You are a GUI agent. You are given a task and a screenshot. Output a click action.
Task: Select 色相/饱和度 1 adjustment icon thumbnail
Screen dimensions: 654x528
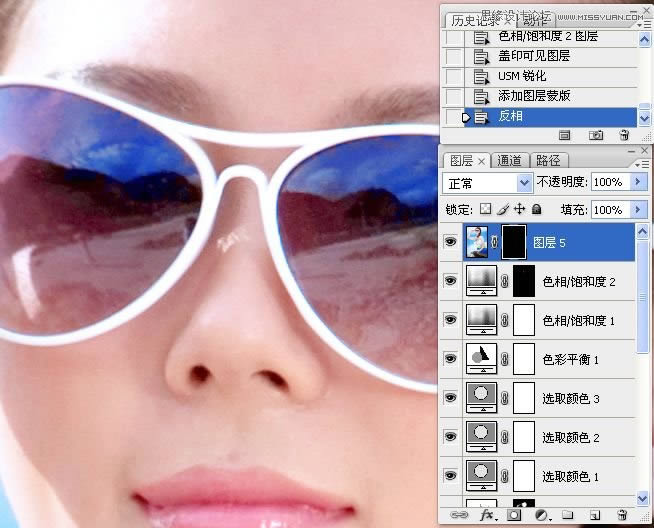pos(482,319)
